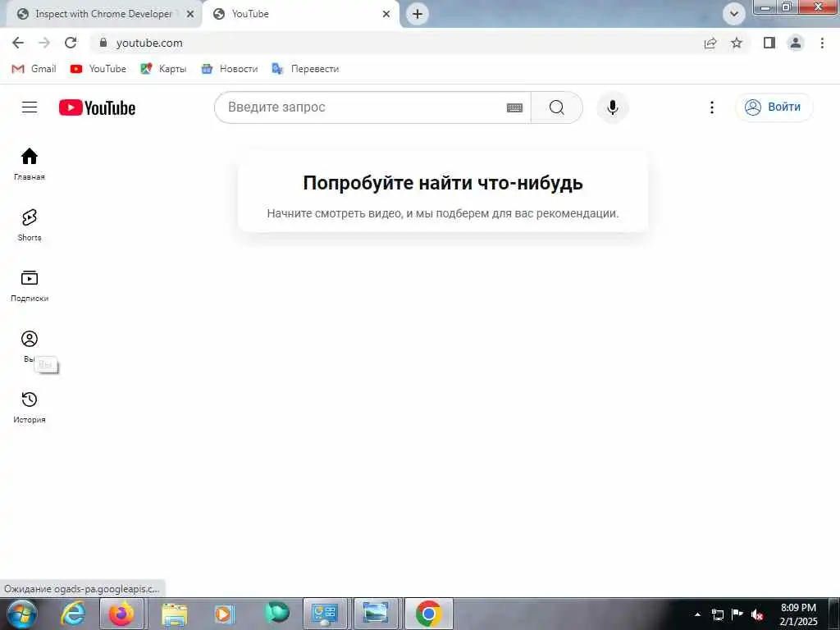Image resolution: width=840 pixels, height=630 pixels.
Task: Reload the page
Action: click(71, 43)
